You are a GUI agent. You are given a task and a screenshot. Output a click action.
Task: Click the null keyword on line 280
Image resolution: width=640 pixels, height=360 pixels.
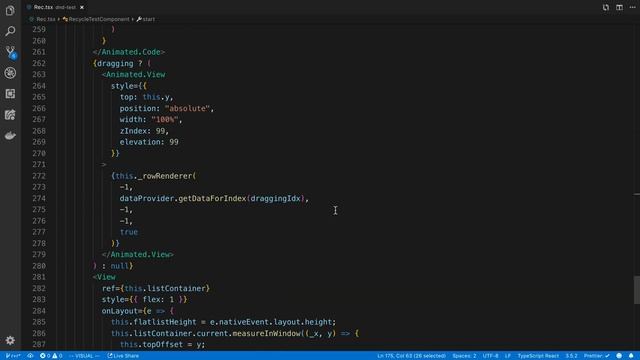120,266
